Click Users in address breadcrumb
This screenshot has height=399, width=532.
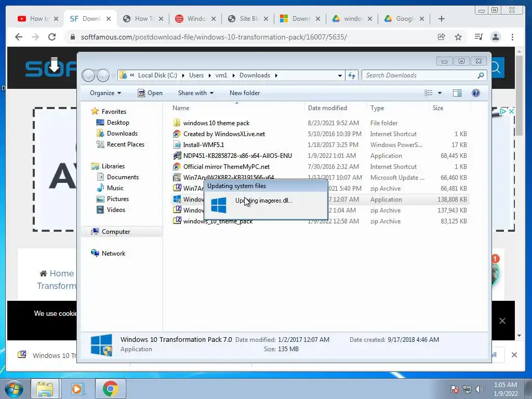click(x=196, y=75)
